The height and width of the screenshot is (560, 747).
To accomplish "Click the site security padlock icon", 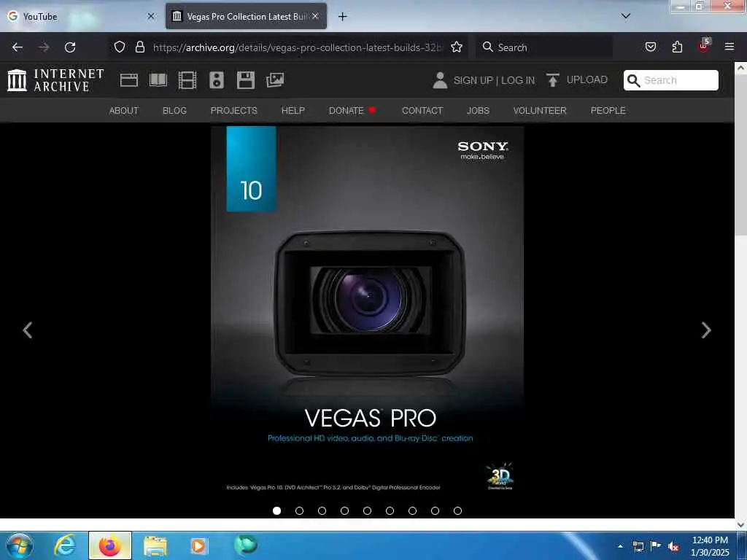I will [x=139, y=47].
